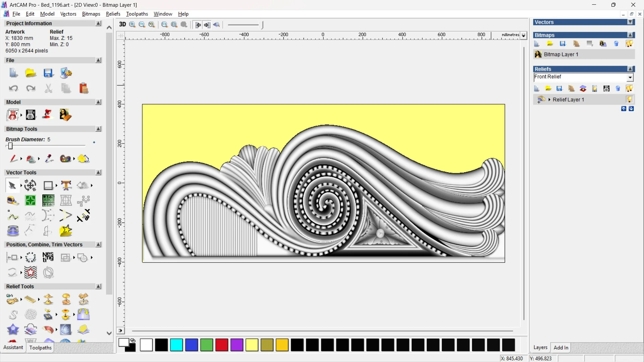Click the 3D view button

tap(122, 24)
